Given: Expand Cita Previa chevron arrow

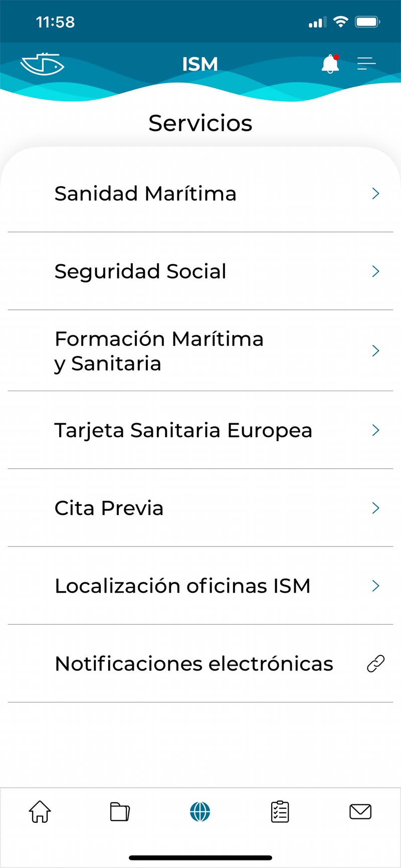Looking at the screenshot, I should click(x=376, y=508).
